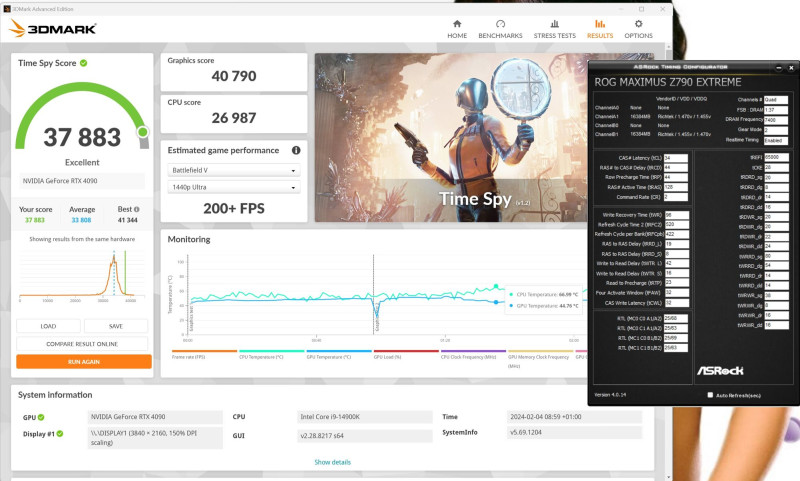Click the Row Precharge Time (tRP) field
The width and height of the screenshot is (800, 481).
click(676, 177)
